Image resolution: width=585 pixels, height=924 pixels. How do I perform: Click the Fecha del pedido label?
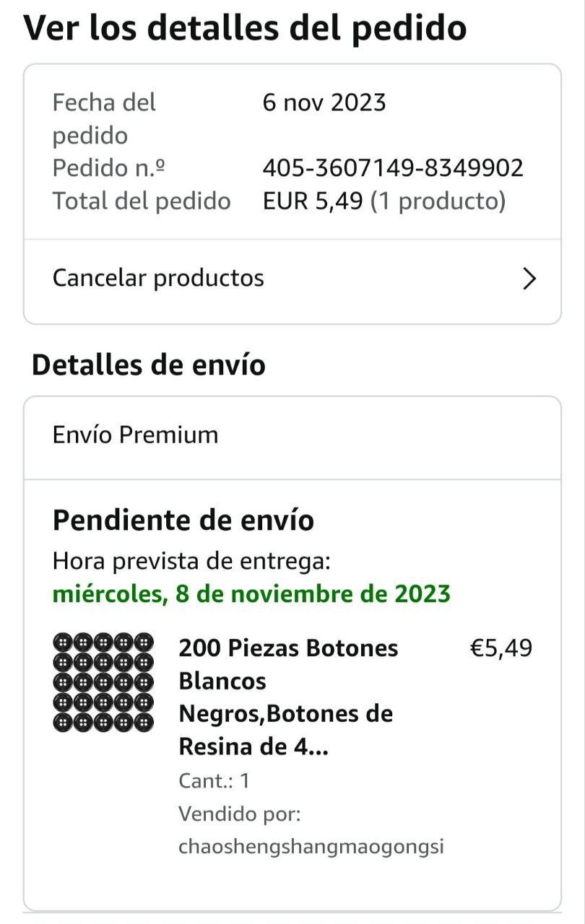104,118
